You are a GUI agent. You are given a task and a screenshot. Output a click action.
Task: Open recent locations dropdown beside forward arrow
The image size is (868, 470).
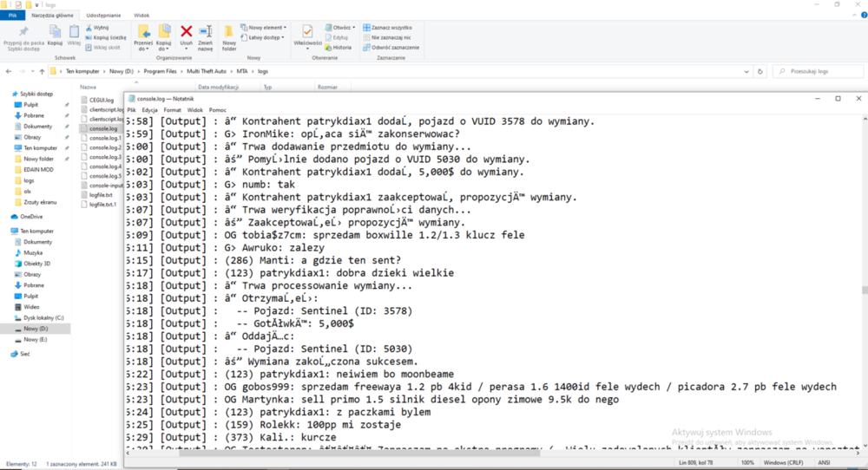[33, 71]
